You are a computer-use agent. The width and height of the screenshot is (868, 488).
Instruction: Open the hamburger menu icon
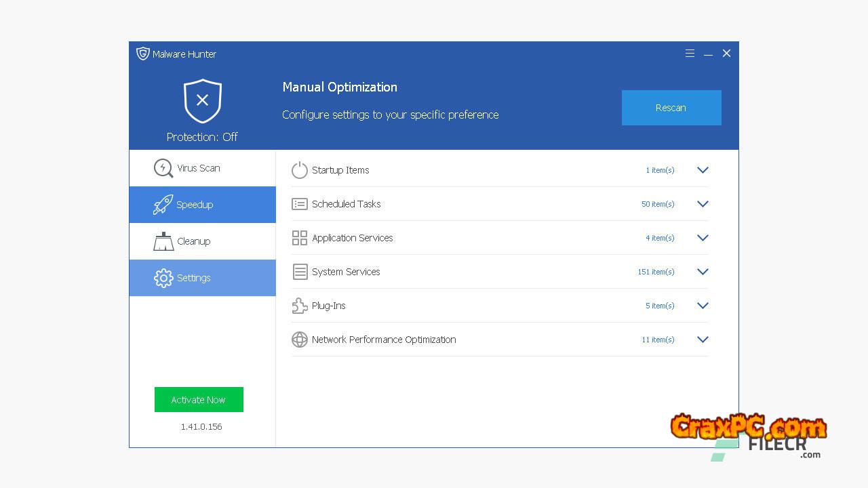[690, 54]
